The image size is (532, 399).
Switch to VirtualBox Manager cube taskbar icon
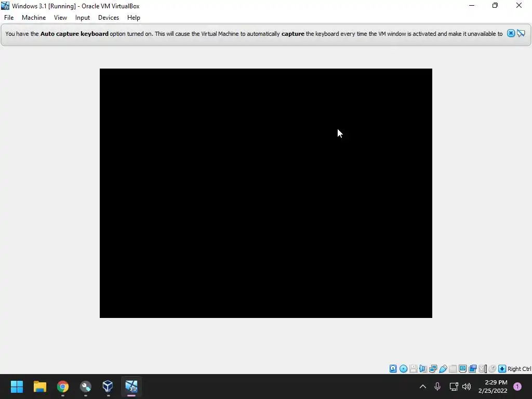(108, 387)
